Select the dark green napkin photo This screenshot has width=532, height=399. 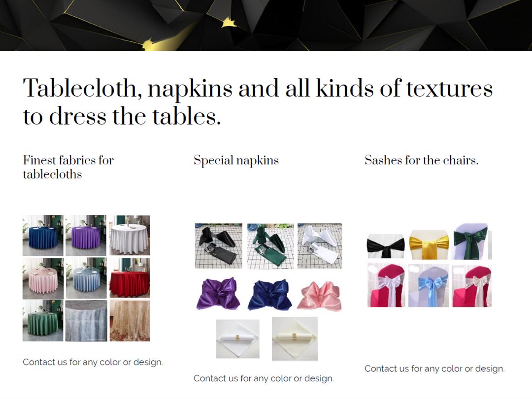tap(270, 246)
